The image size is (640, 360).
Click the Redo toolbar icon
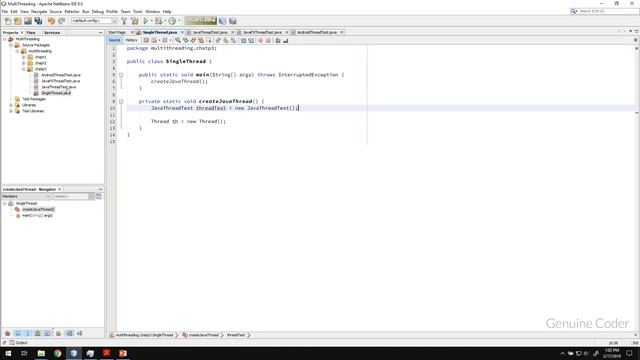coord(62,21)
